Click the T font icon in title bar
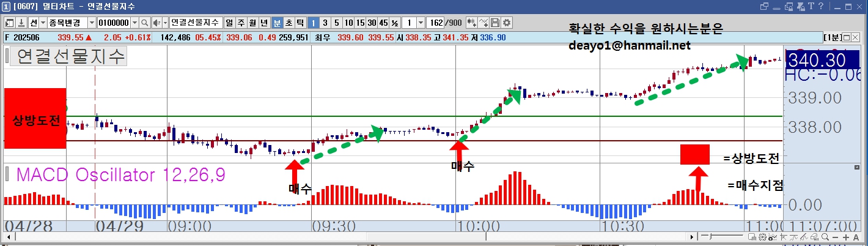Screen dimensions: 868x246 click(x=811, y=6)
